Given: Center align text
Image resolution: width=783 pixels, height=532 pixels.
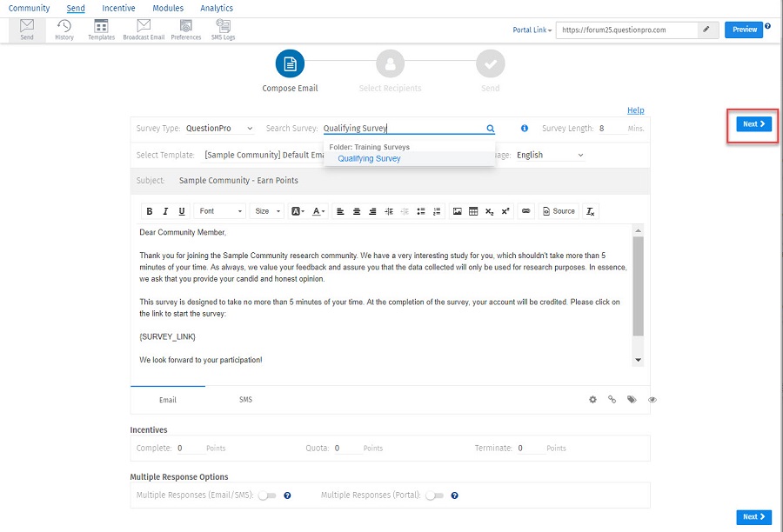Looking at the screenshot, I should 357,211.
